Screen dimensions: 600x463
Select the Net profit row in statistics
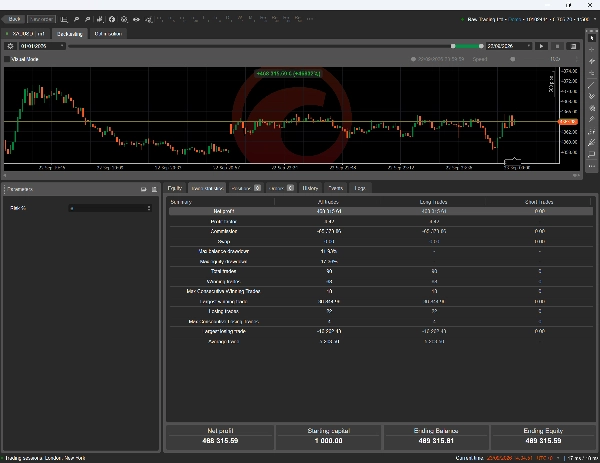point(381,211)
